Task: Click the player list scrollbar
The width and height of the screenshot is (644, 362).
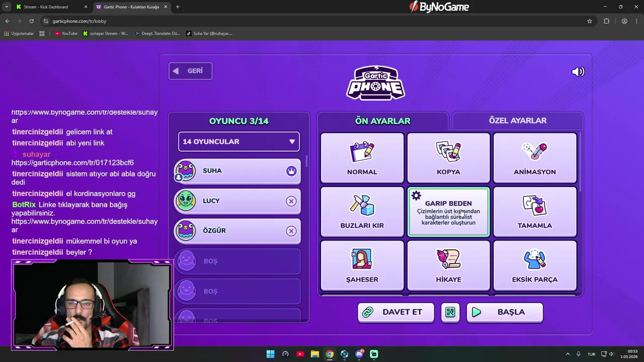Action: (x=306, y=162)
